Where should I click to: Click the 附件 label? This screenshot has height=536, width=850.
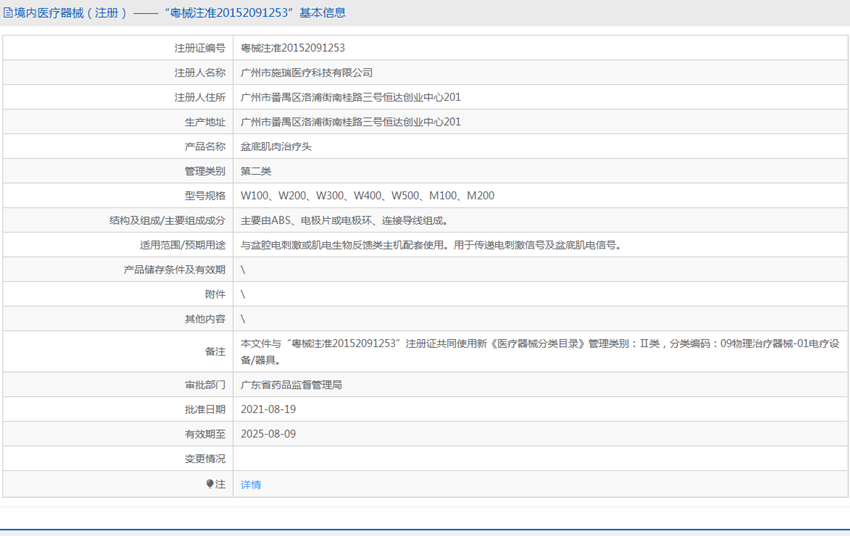click(x=215, y=294)
